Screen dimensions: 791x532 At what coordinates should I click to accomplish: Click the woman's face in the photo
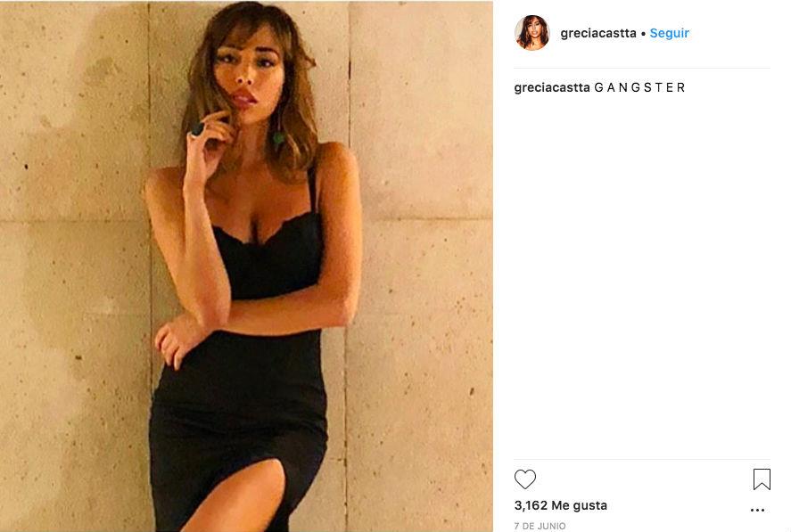coord(248,68)
